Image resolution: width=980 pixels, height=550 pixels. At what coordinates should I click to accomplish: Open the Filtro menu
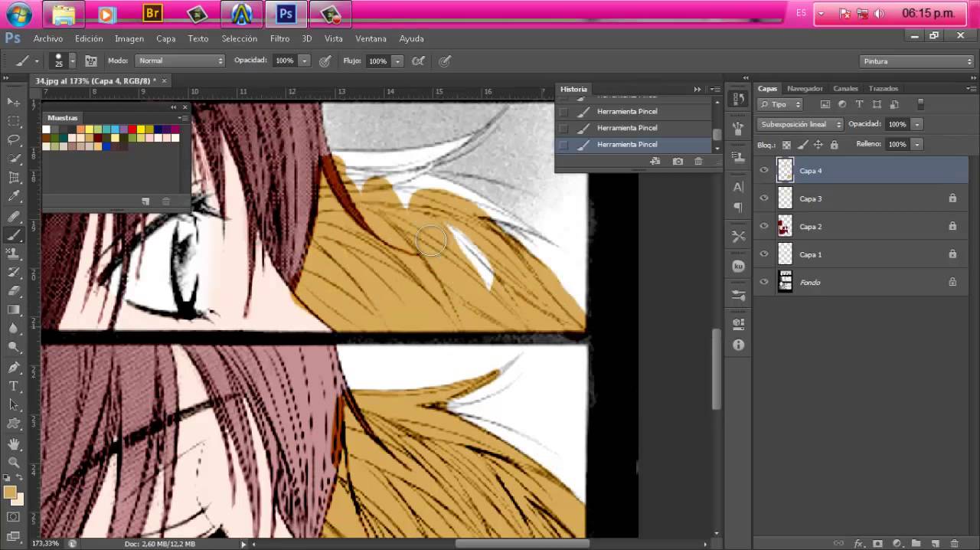279,38
